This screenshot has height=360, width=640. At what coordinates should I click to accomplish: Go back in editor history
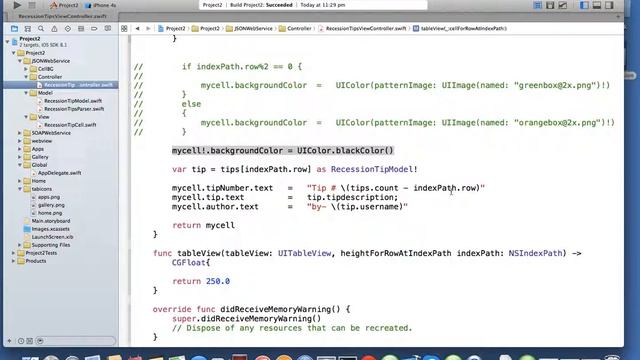click(138, 29)
